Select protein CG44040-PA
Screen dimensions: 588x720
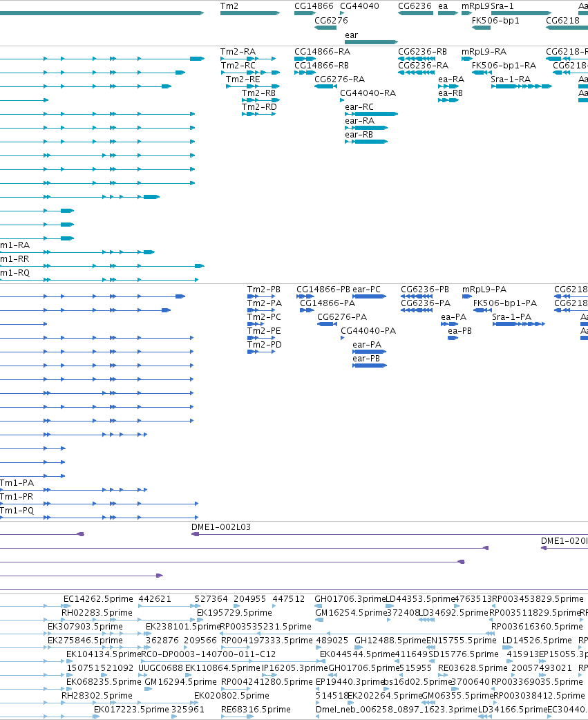343,338
